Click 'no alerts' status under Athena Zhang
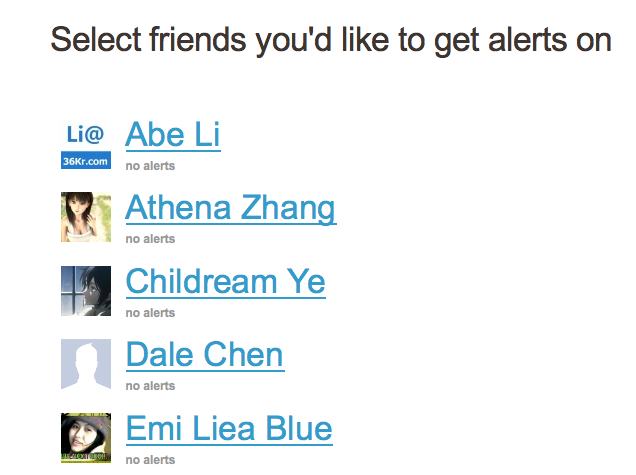This screenshot has width=636, height=475. (150, 239)
